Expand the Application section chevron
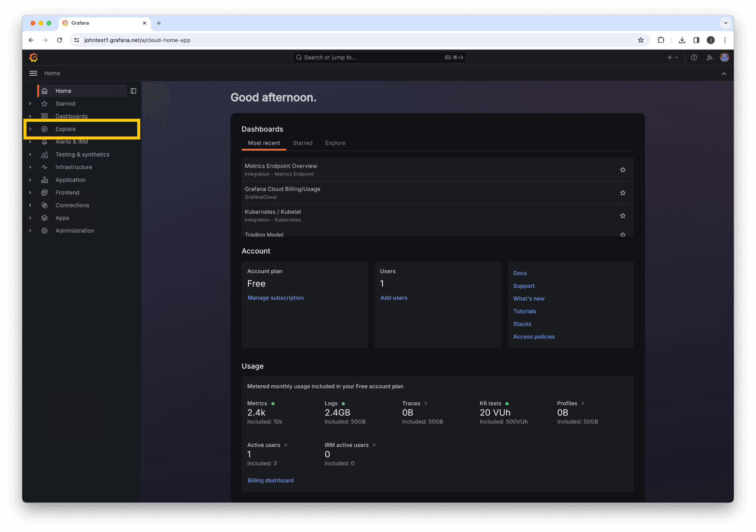 click(x=30, y=180)
